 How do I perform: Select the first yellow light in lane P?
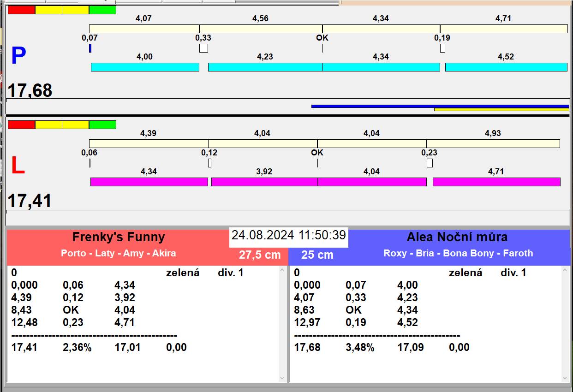(x=48, y=10)
